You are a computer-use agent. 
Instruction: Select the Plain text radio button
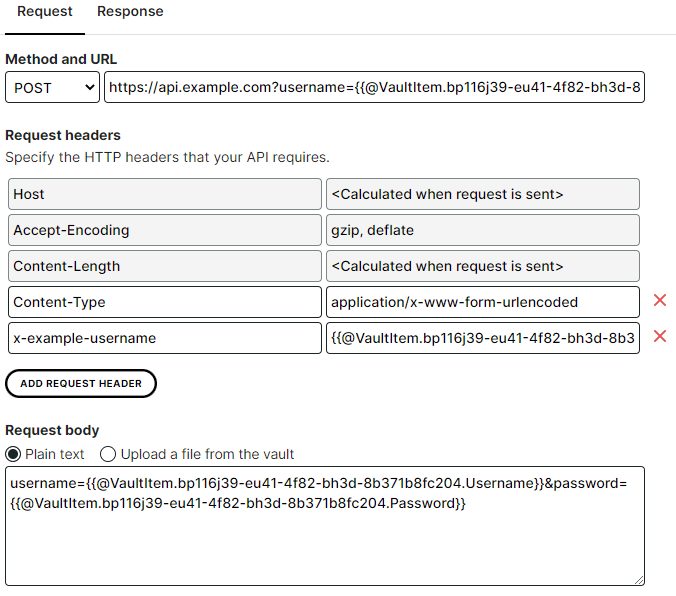[x=13, y=454]
